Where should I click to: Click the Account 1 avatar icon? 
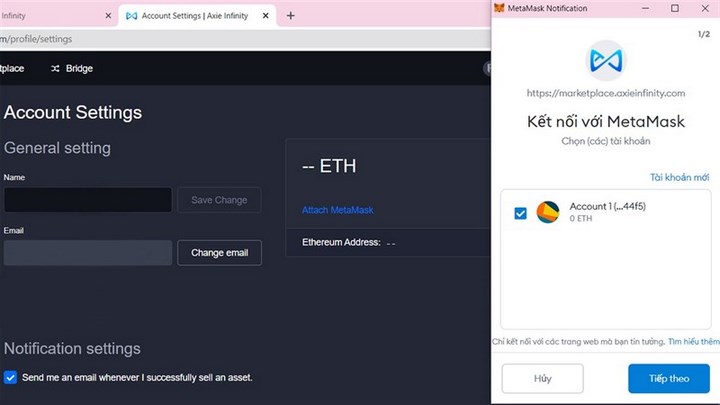coord(548,212)
